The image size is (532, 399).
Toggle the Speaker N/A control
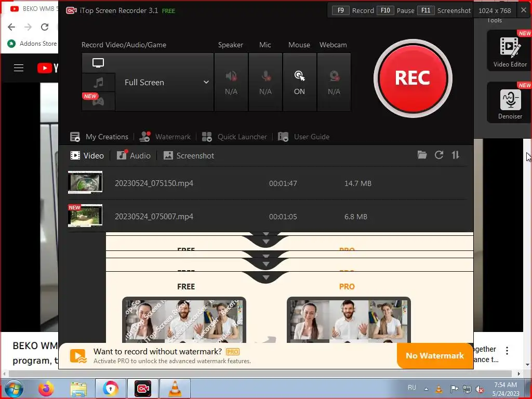coord(231,83)
